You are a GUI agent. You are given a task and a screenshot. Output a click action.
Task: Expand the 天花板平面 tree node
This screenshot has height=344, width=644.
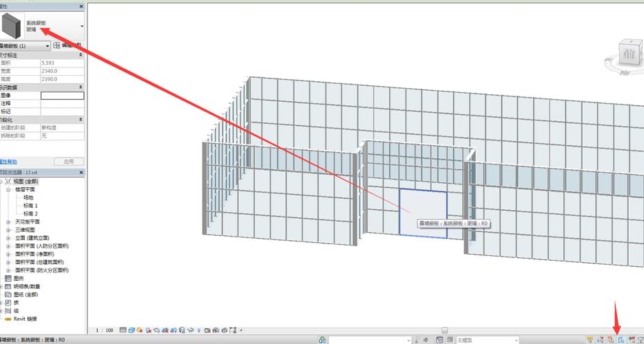coord(8,222)
